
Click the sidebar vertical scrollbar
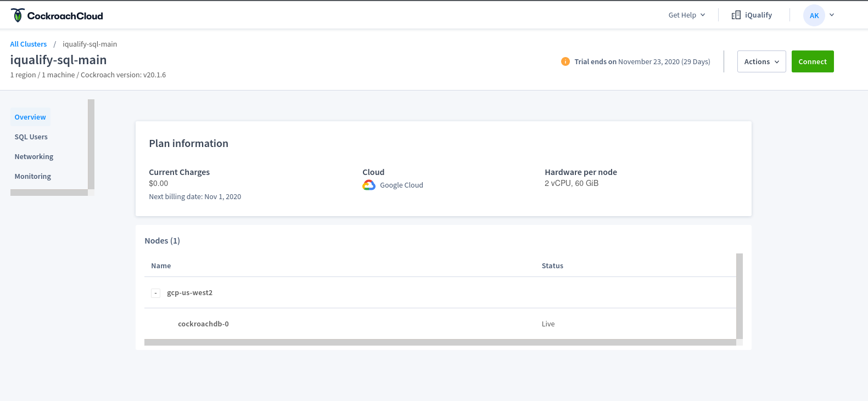(x=91, y=144)
